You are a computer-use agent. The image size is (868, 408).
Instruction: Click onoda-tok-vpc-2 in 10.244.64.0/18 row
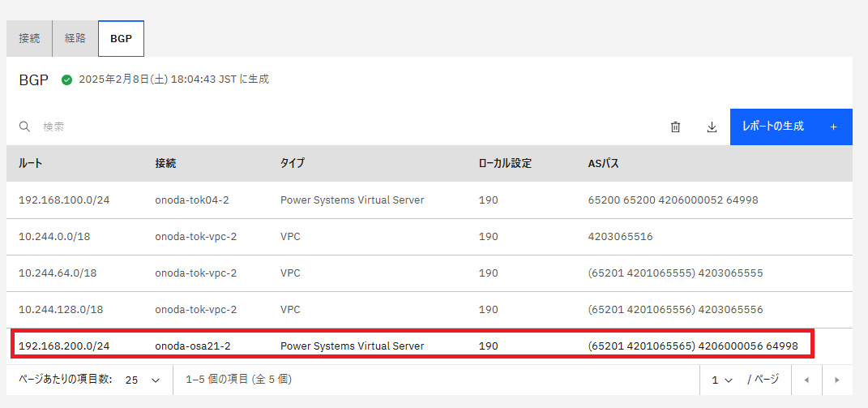pos(196,273)
